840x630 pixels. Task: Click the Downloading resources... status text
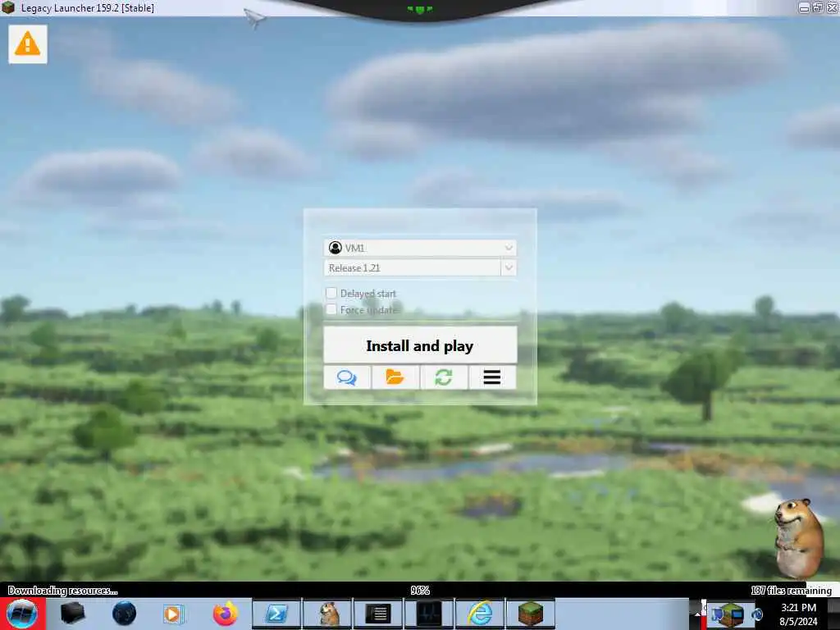(62, 591)
